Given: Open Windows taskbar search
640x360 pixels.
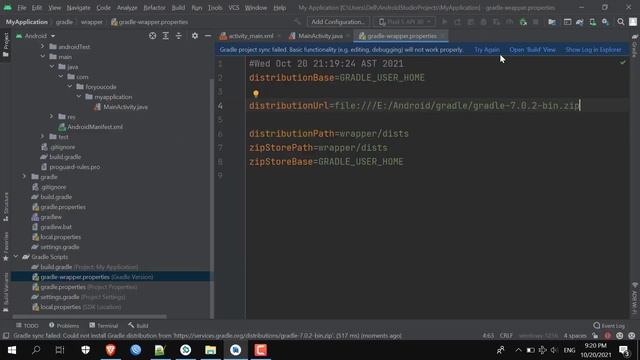Looking at the screenshot, I should pos(36,350).
